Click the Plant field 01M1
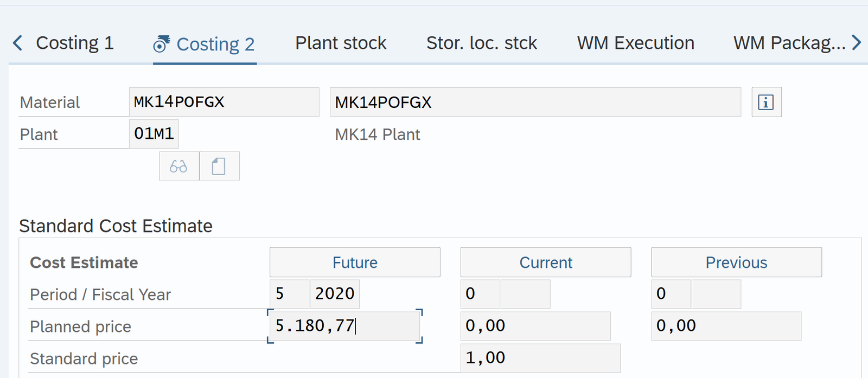This screenshot has width=868, height=378. (x=154, y=134)
